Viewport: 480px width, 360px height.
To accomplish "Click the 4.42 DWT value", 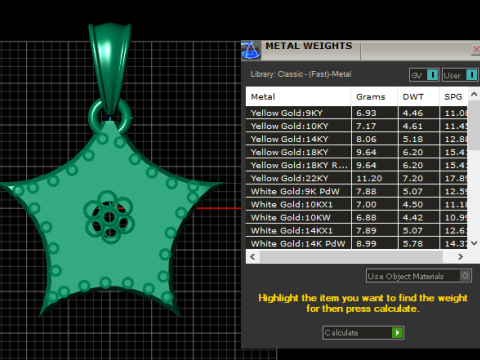I will pos(413,217).
